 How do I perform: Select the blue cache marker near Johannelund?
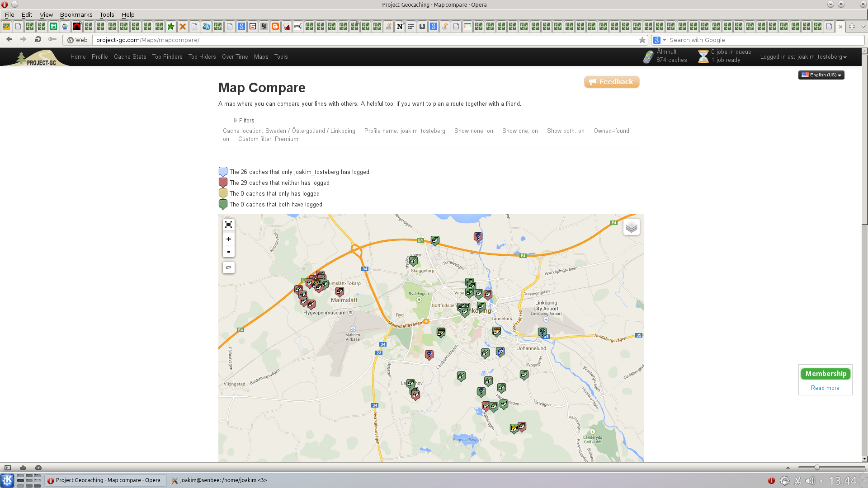tap(500, 352)
